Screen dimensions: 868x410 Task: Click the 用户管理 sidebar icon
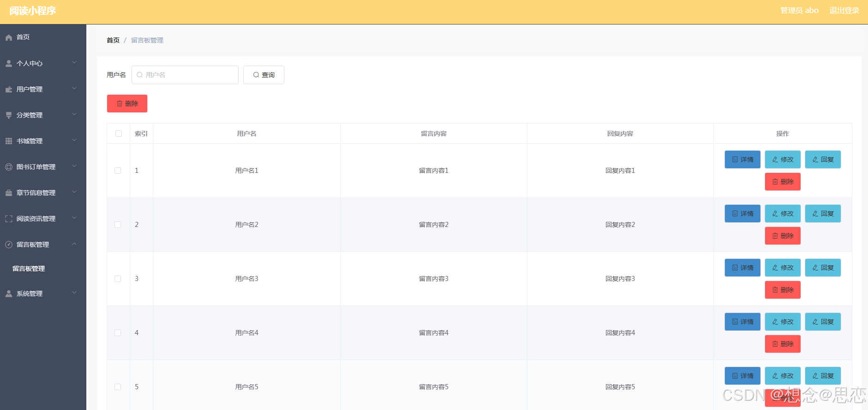click(9, 89)
